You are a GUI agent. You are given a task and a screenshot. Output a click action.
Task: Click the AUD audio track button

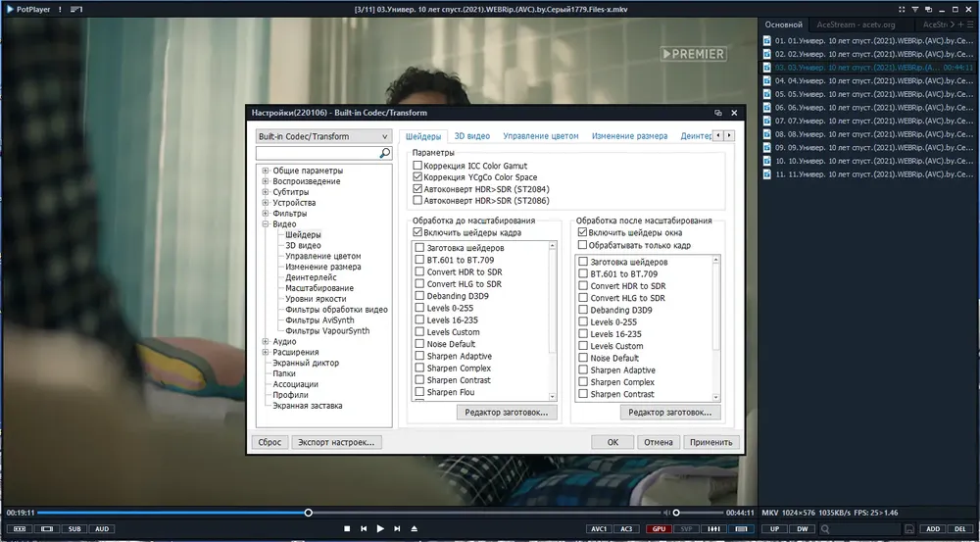tap(102, 529)
